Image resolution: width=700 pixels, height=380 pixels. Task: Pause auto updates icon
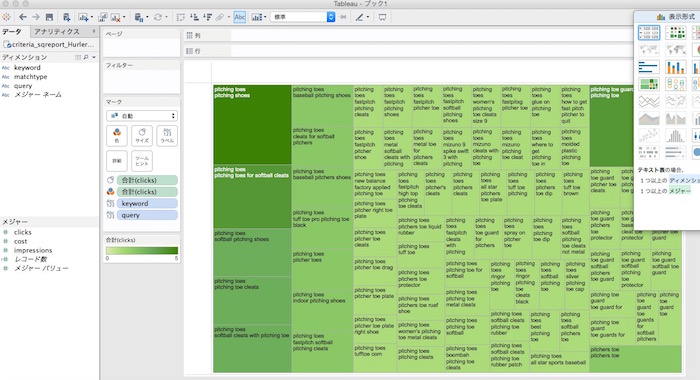coord(139,17)
